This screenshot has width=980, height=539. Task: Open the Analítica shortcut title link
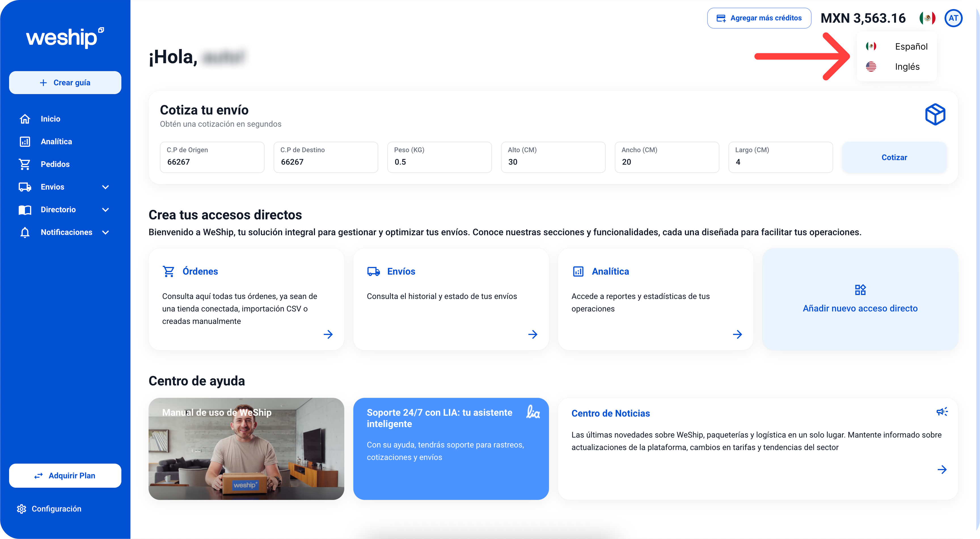click(610, 271)
